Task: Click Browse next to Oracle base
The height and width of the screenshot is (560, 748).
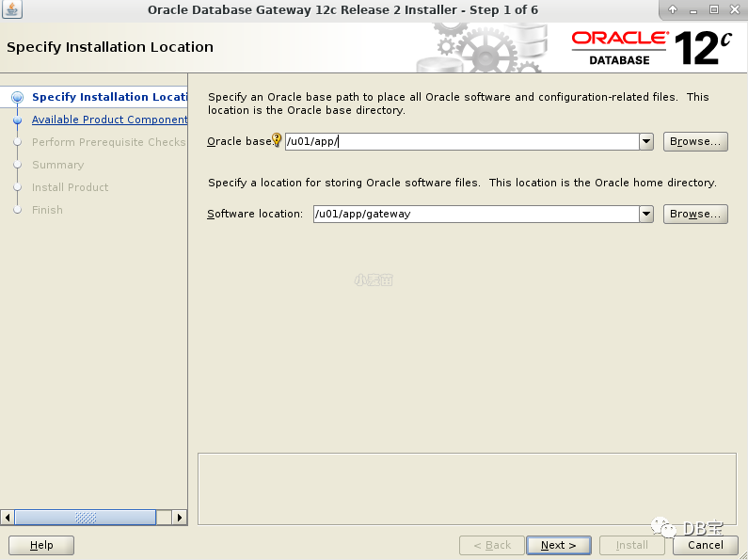Action: point(695,142)
